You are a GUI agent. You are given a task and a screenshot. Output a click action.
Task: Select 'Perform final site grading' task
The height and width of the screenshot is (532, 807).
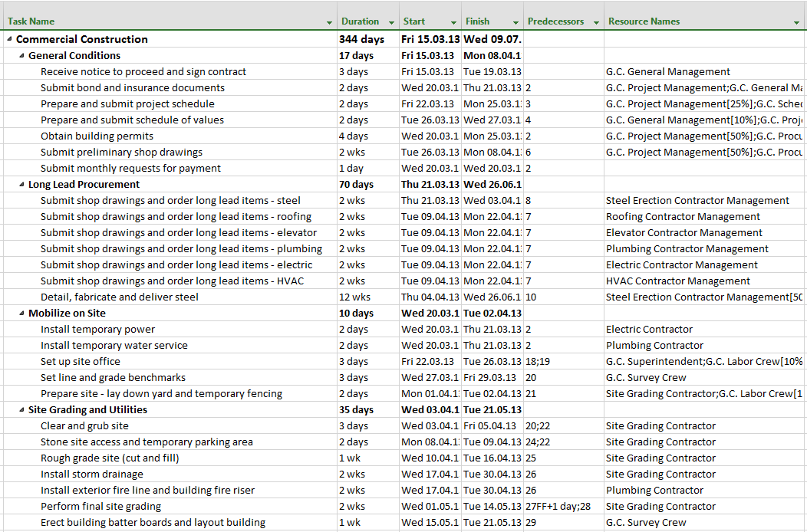pyautogui.click(x=101, y=506)
